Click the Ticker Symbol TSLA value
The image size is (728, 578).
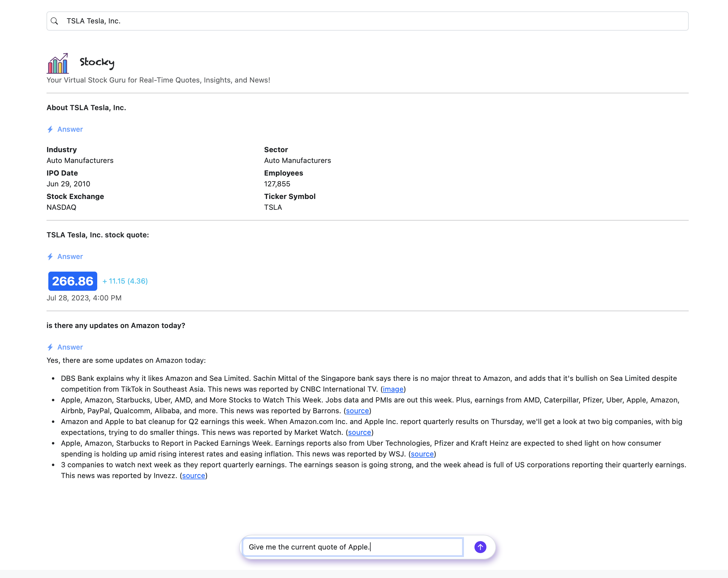(x=273, y=207)
